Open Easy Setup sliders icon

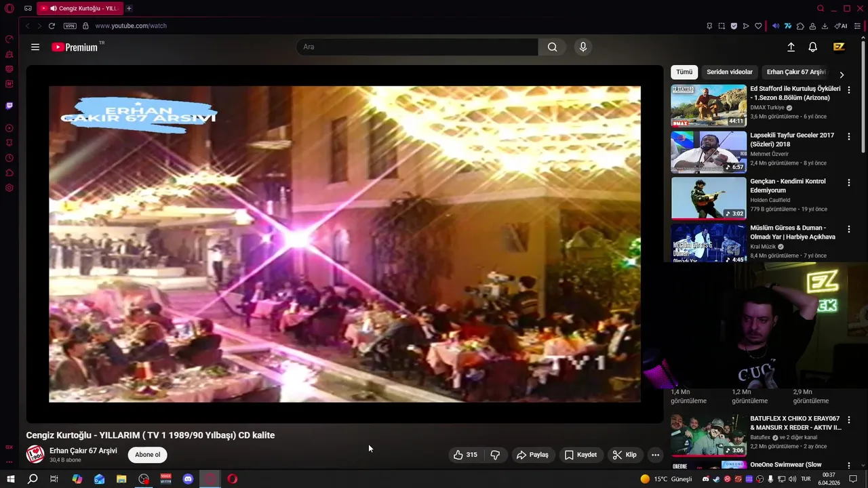857,26
